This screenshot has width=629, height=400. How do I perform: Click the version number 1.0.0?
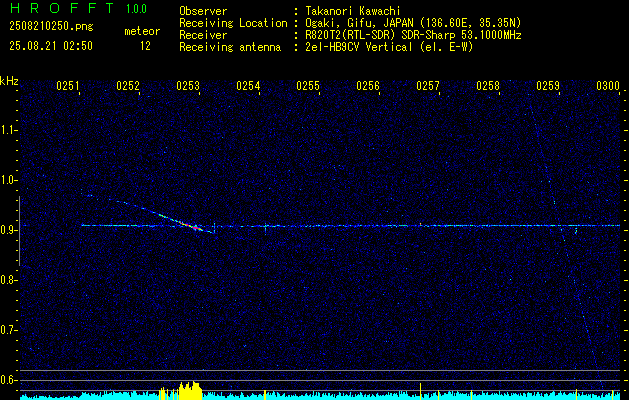136,8
